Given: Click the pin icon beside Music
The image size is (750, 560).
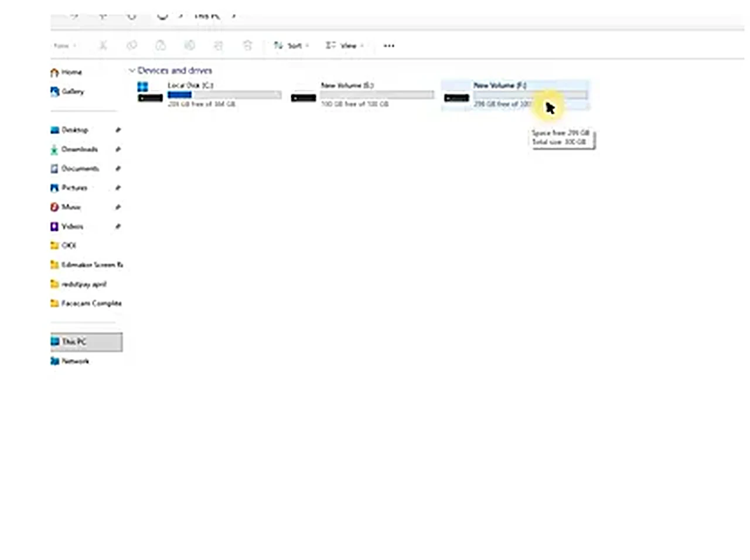Looking at the screenshot, I should [x=118, y=207].
